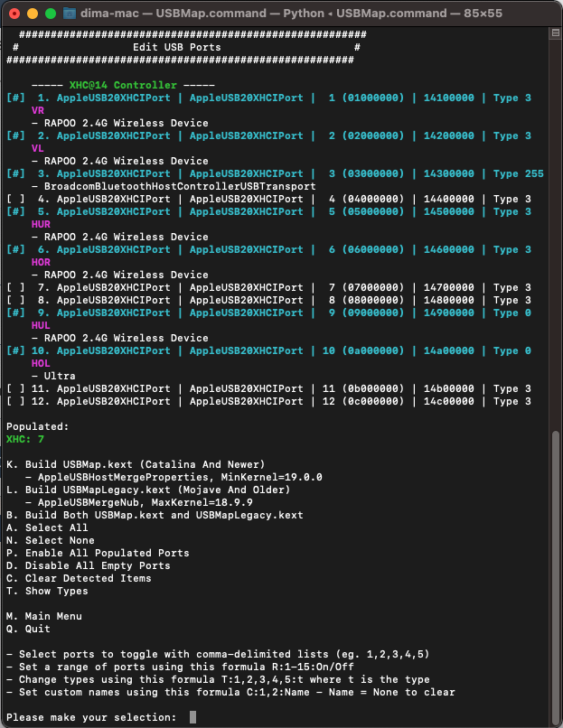This screenshot has height=728, width=563.
Task: Click the 'Change types using this formula' hint
Action: click(218, 680)
